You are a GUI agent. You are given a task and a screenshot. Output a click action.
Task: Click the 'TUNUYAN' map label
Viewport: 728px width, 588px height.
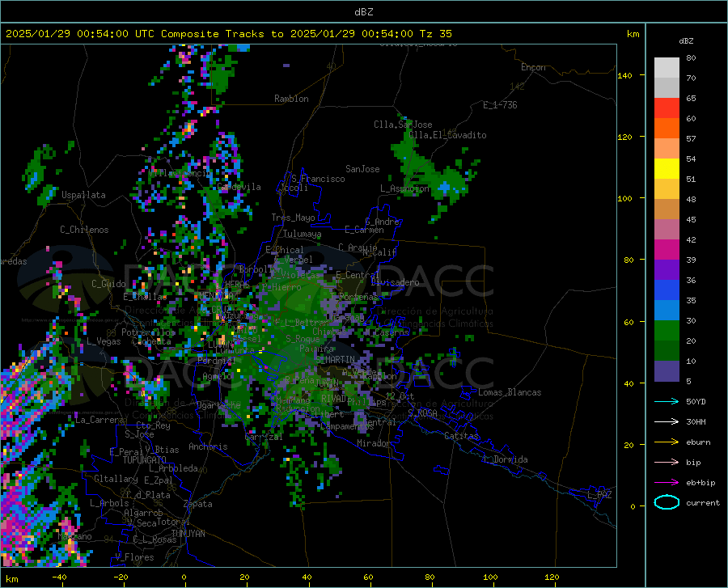[188, 533]
